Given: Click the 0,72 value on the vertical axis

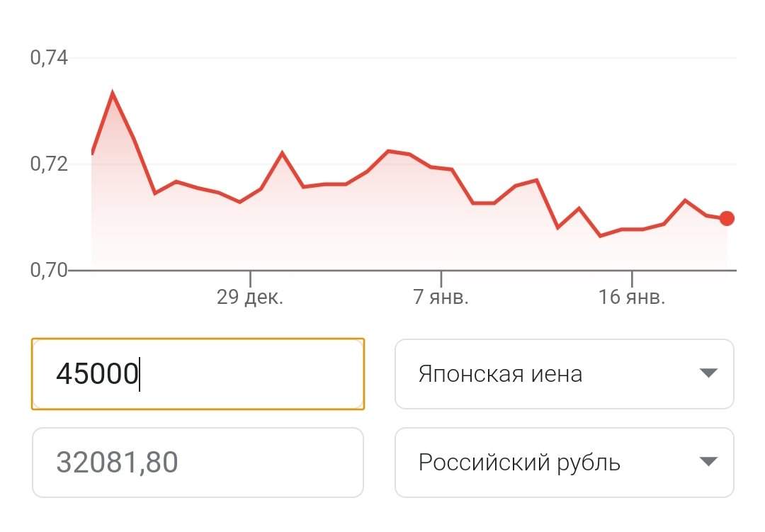Looking at the screenshot, I should [x=49, y=164].
